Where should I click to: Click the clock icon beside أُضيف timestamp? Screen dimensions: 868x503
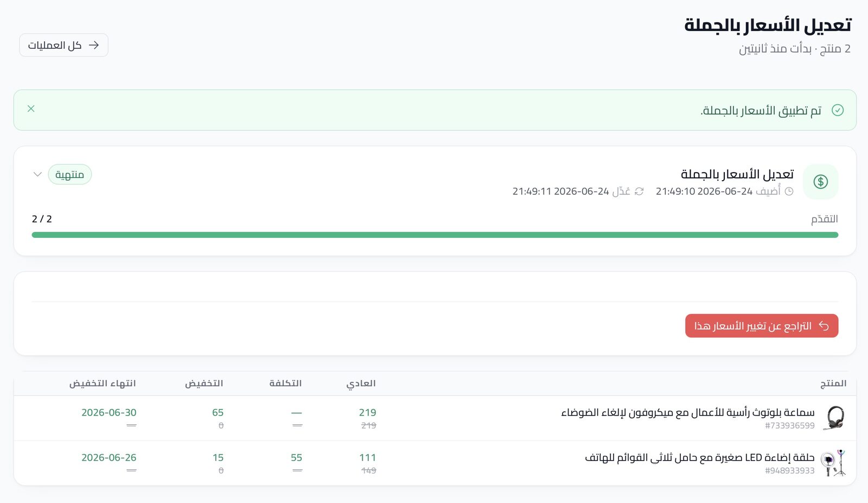[789, 192]
